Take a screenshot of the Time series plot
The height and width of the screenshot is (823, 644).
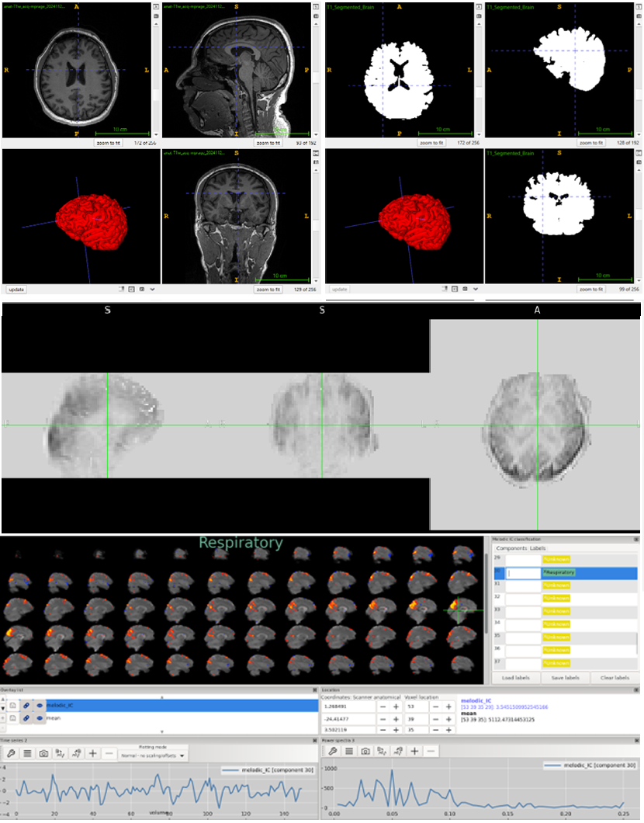click(x=43, y=753)
